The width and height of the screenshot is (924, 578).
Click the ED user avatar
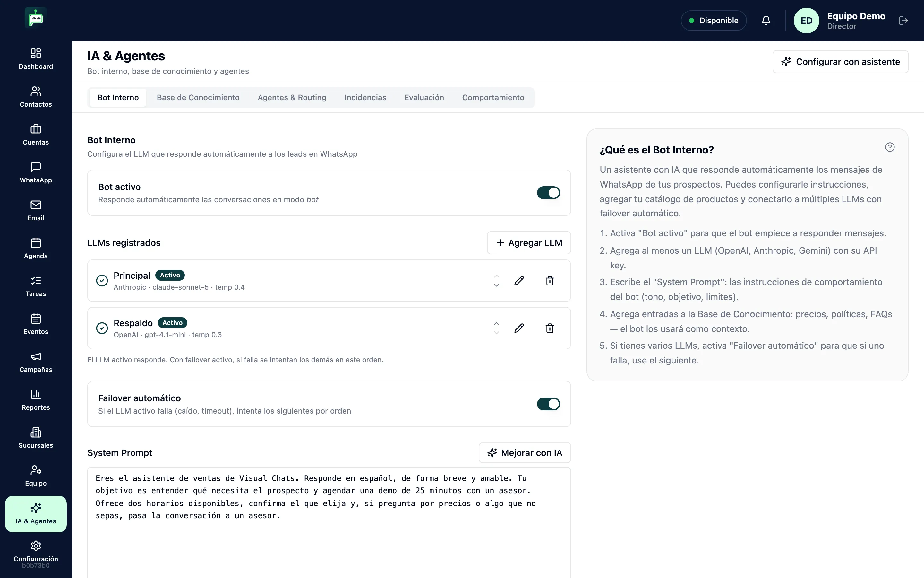tap(806, 21)
